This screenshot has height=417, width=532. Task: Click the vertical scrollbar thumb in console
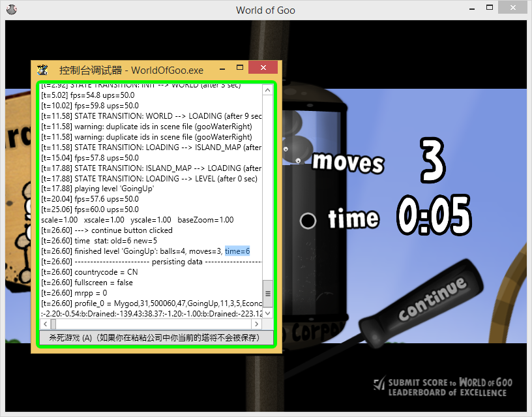coord(267,293)
